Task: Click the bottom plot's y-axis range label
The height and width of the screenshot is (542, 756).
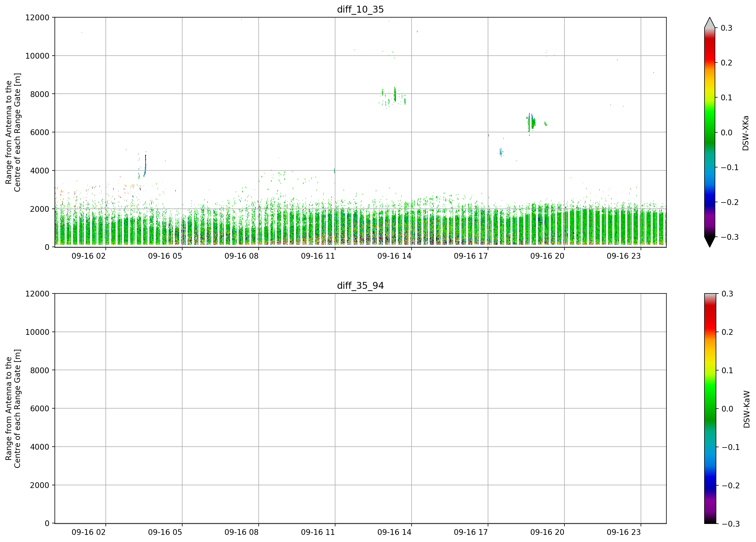Action: [13, 409]
